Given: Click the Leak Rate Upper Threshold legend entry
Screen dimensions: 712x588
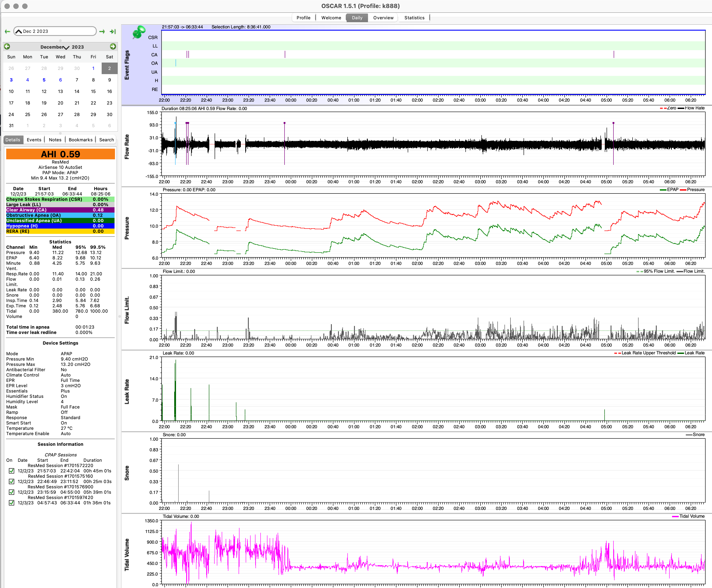Looking at the screenshot, I should coord(645,353).
